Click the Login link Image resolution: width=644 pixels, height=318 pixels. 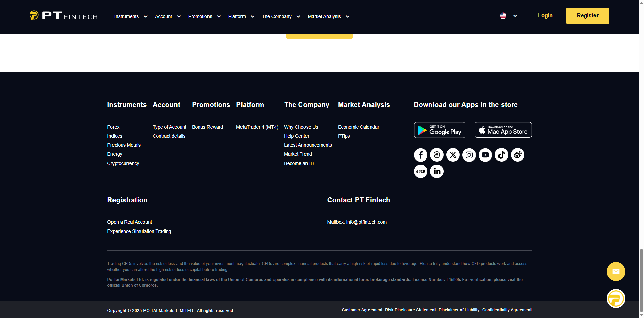(545, 16)
